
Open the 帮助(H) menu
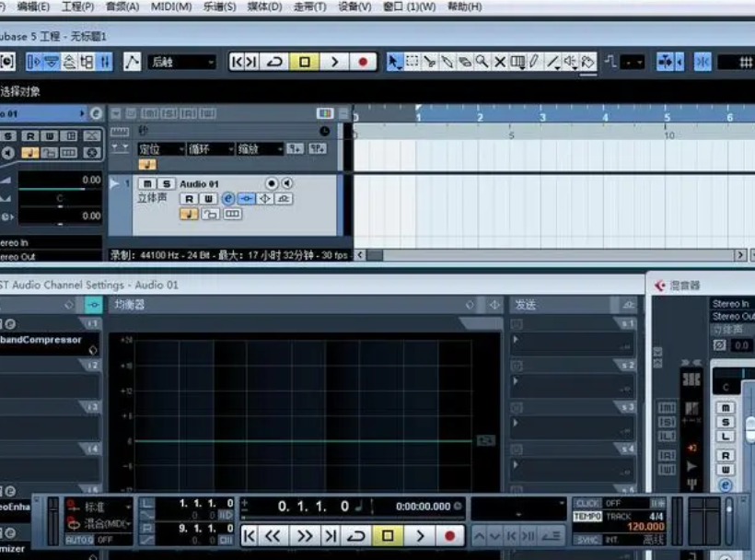[x=465, y=6]
